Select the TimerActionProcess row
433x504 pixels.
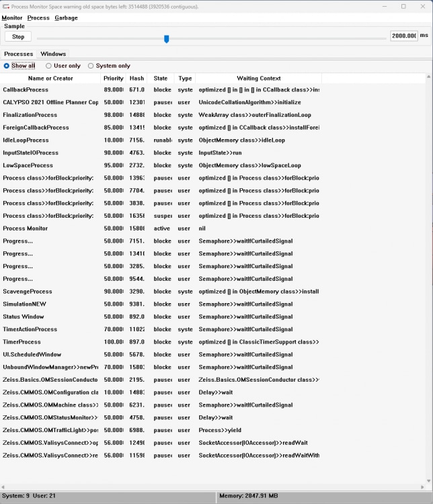click(x=161, y=329)
